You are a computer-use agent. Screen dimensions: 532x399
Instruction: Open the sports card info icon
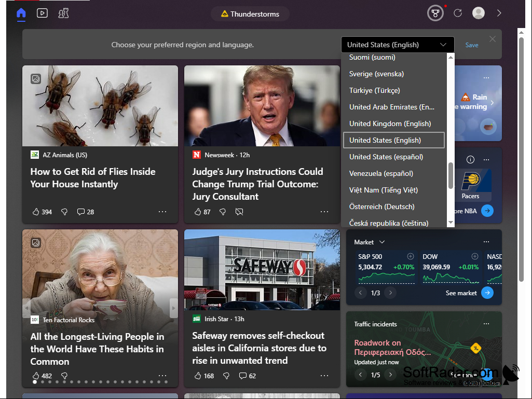pyautogui.click(x=470, y=159)
